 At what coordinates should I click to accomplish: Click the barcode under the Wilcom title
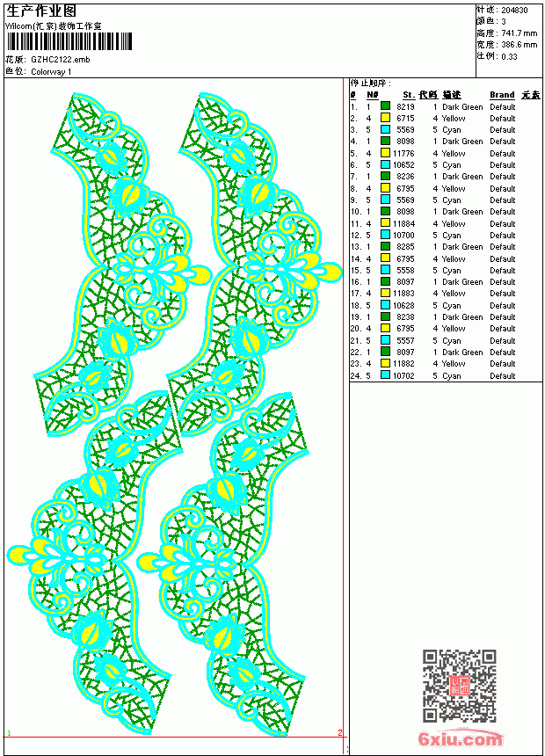tap(69, 41)
